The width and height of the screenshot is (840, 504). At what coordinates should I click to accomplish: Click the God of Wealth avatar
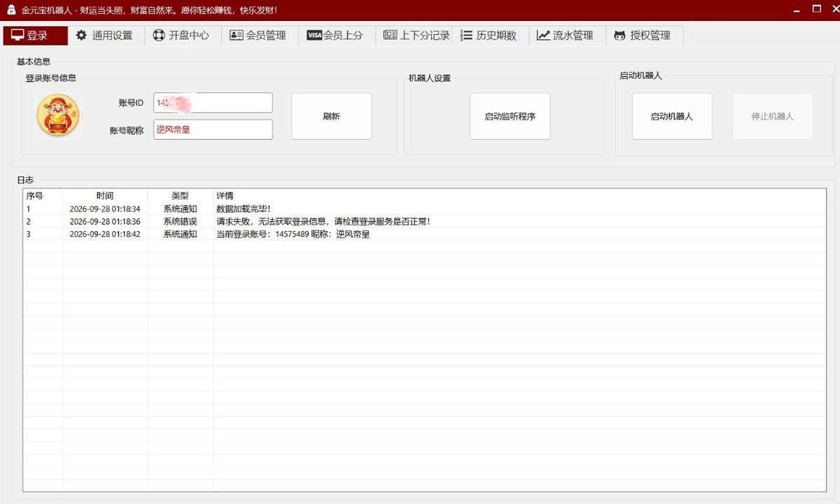pyautogui.click(x=58, y=115)
